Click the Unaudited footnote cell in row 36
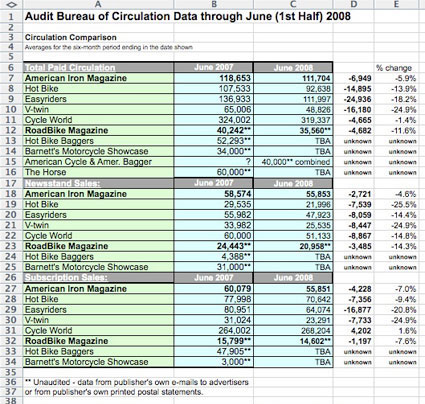The height and width of the screenshot is (404, 425). (137, 382)
